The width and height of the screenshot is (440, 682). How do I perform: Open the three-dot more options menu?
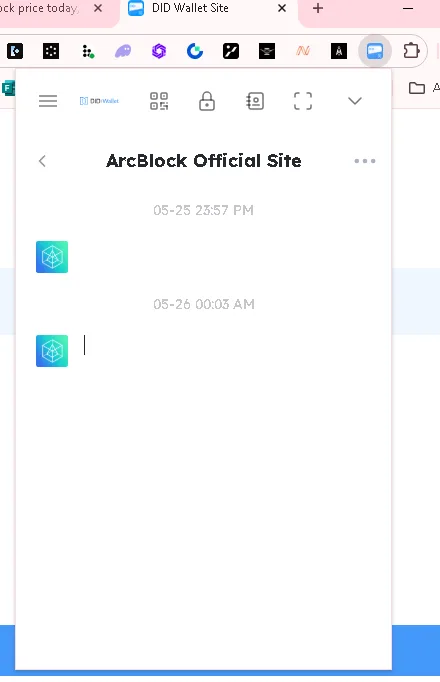pyautogui.click(x=365, y=161)
